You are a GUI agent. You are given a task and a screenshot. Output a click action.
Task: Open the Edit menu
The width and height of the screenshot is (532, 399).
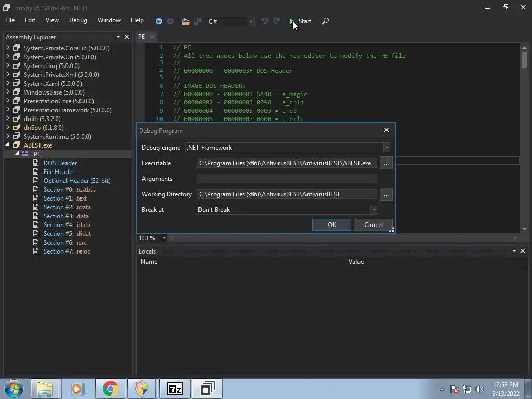click(30, 20)
